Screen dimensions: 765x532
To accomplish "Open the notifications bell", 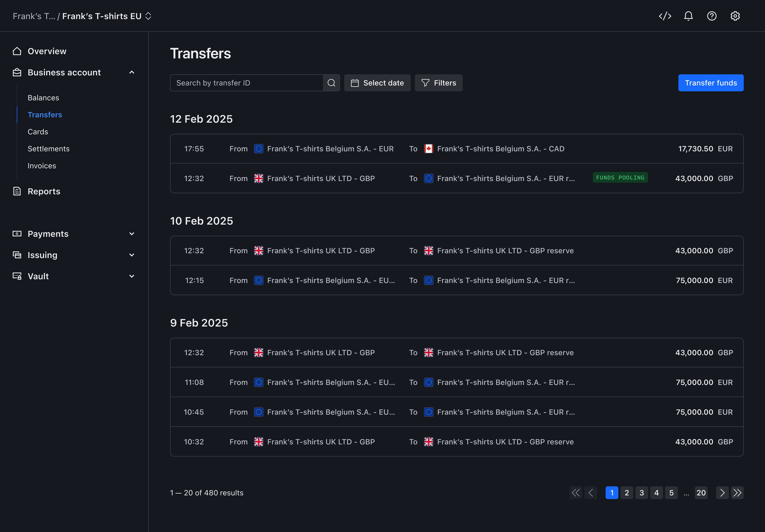I will pos(688,16).
